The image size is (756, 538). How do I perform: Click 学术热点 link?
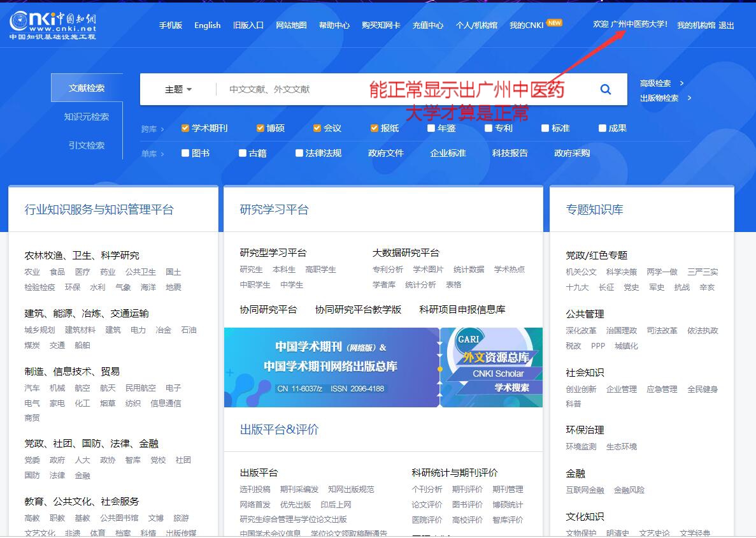click(x=510, y=269)
